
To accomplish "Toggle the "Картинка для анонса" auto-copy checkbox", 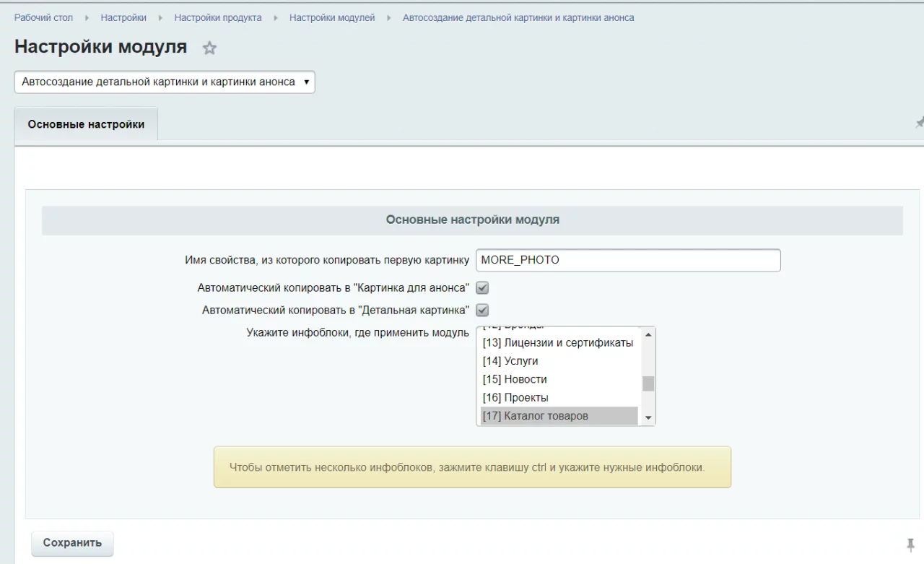I will pos(482,288).
